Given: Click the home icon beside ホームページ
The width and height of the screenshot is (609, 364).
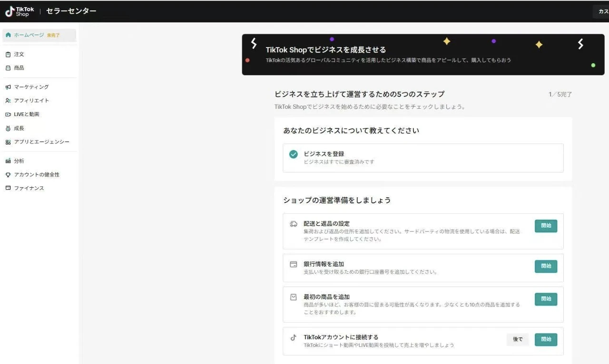Looking at the screenshot, I should 8,35.
